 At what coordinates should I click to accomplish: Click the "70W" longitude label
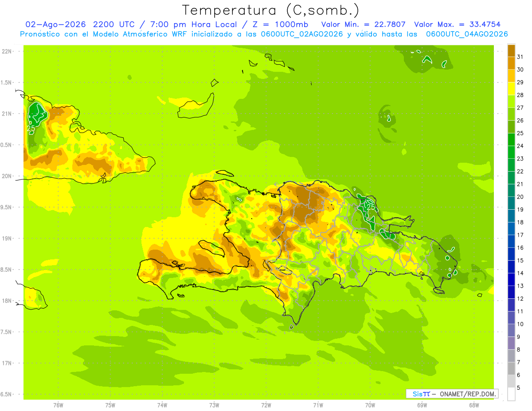pos(370,405)
